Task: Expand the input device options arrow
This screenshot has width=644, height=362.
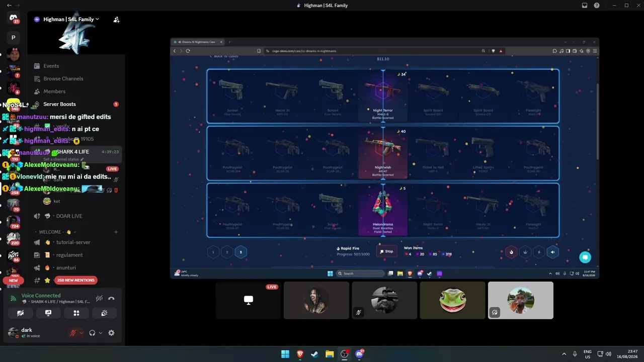Action: [x=82, y=333]
